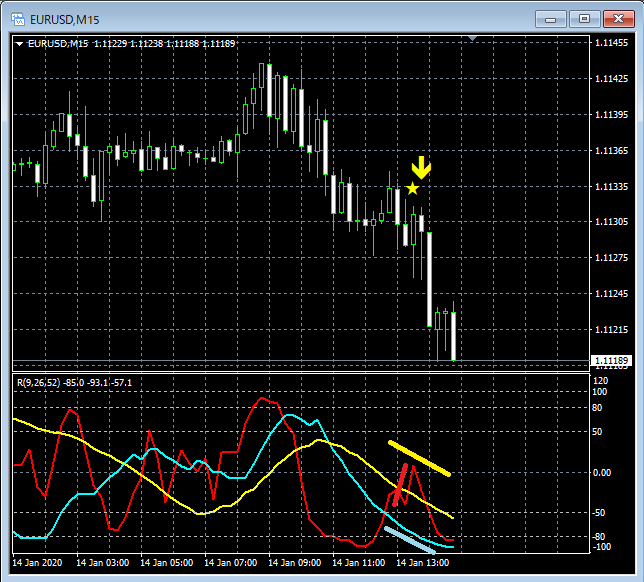Viewport: 644px width, 582px height.
Task: Click the 1.11395 price scale label
Action: (611, 115)
